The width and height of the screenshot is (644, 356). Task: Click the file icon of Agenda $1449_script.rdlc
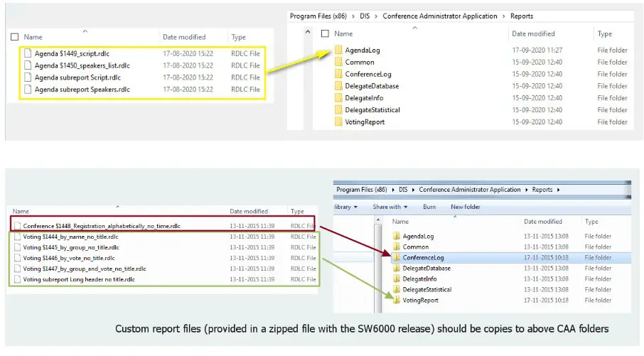point(28,53)
